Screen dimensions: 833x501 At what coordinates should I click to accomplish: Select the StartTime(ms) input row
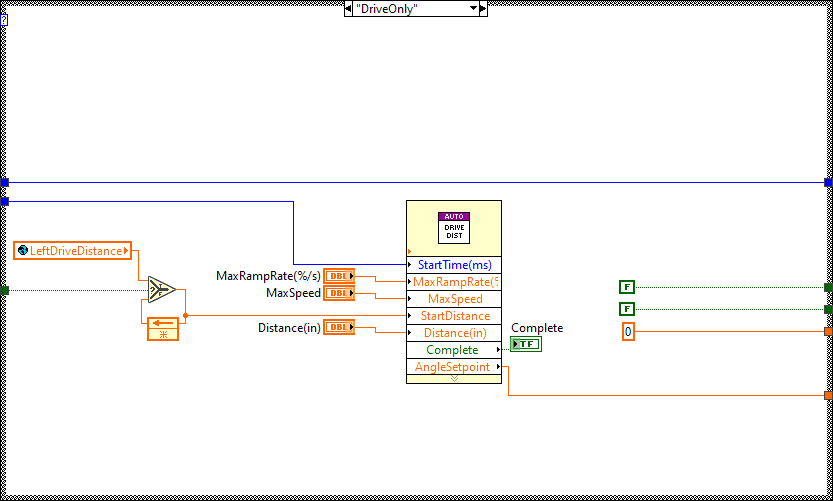pyautogui.click(x=453, y=264)
